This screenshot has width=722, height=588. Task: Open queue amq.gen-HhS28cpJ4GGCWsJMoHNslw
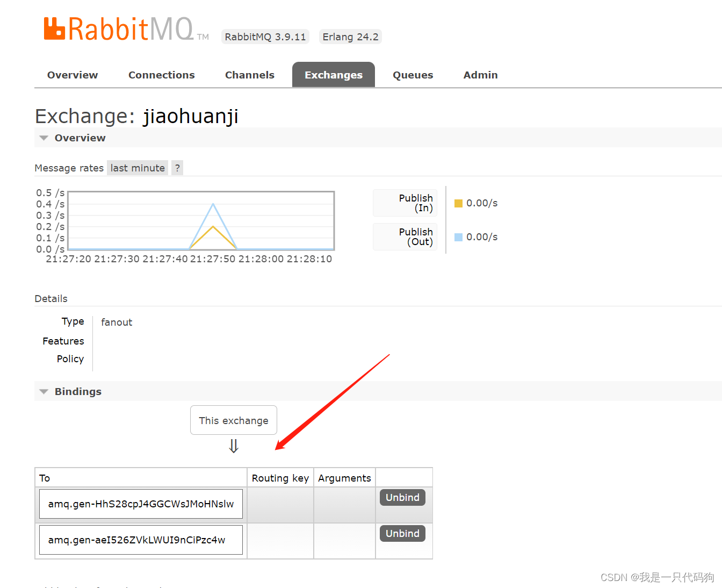point(140,504)
